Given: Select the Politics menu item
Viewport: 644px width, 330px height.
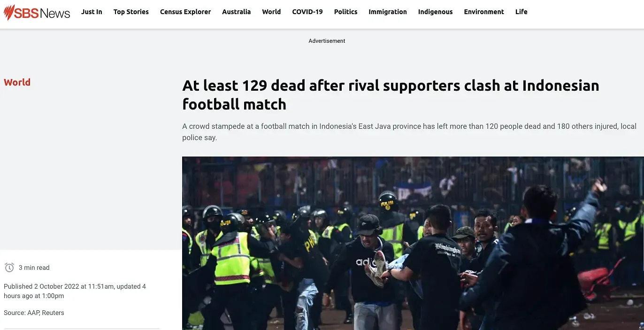Looking at the screenshot, I should [x=345, y=12].
